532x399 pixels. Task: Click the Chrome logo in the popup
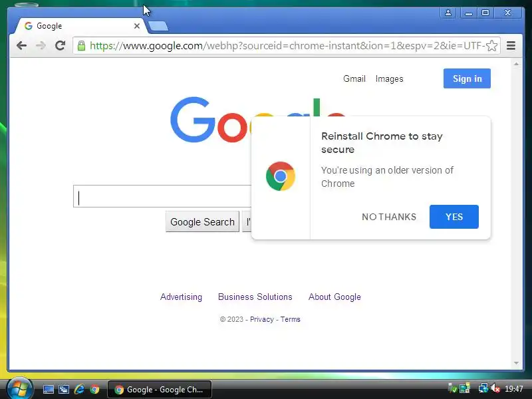click(280, 176)
